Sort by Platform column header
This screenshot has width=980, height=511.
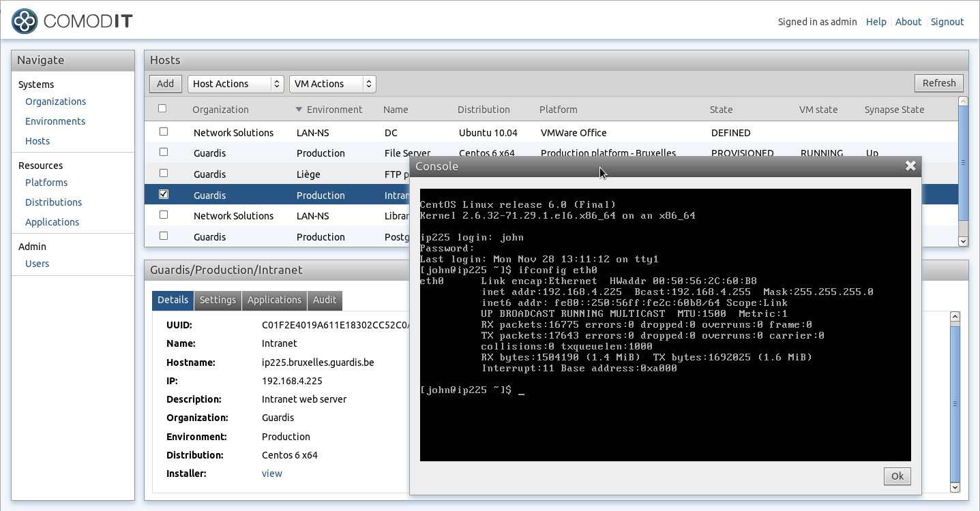tap(558, 110)
